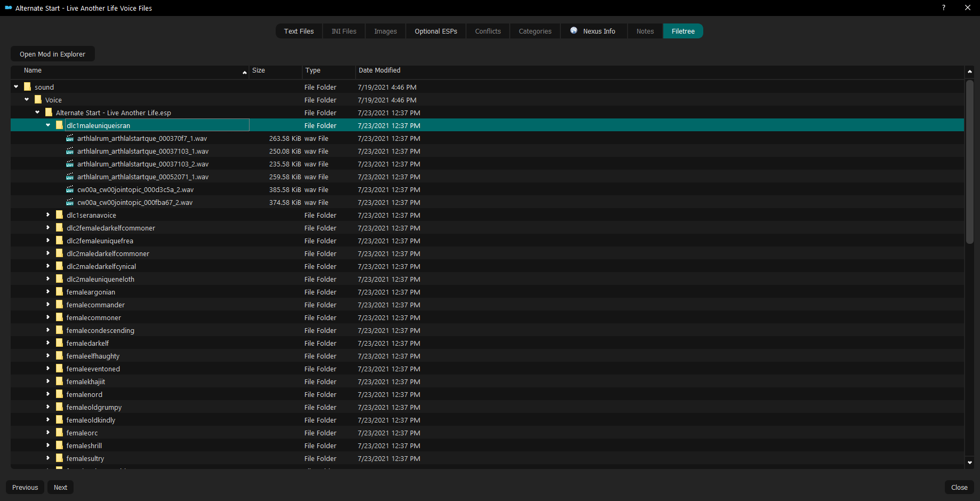
Task: Click Open Mod in Explorer button
Action: [x=52, y=54]
